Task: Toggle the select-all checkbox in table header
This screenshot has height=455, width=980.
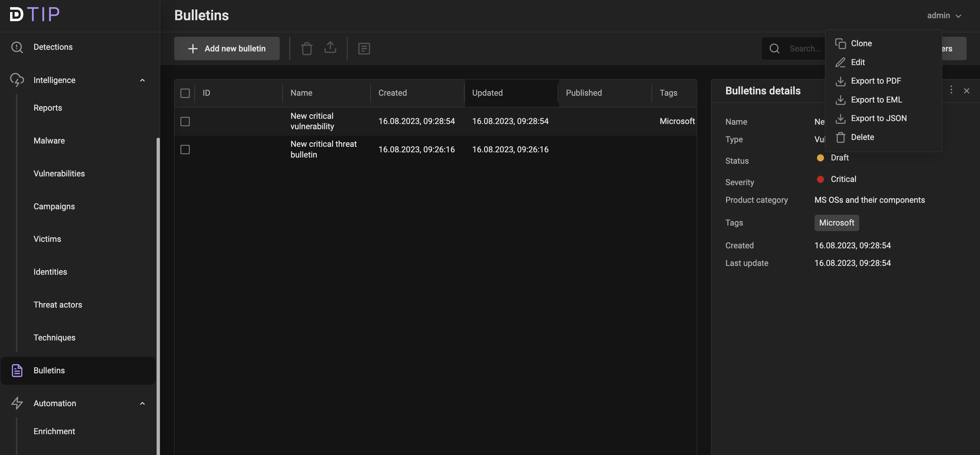Action: pyautogui.click(x=185, y=93)
